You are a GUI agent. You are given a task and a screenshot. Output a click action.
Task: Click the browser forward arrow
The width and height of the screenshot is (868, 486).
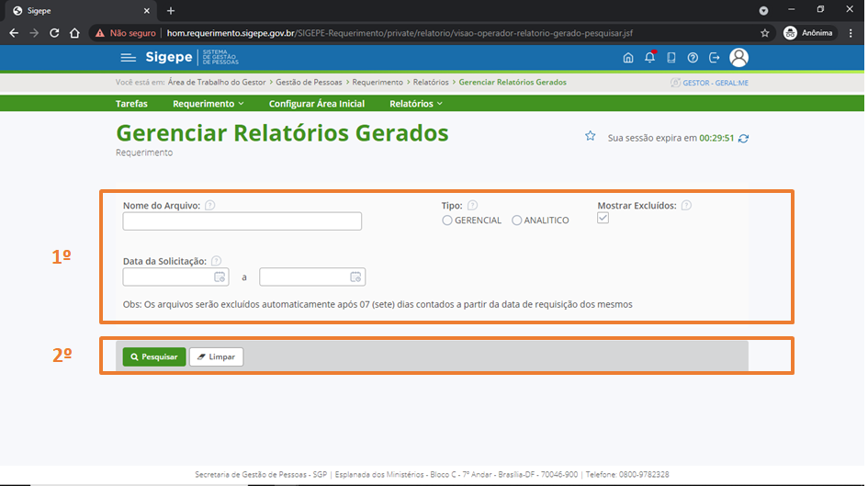pyautogui.click(x=34, y=33)
